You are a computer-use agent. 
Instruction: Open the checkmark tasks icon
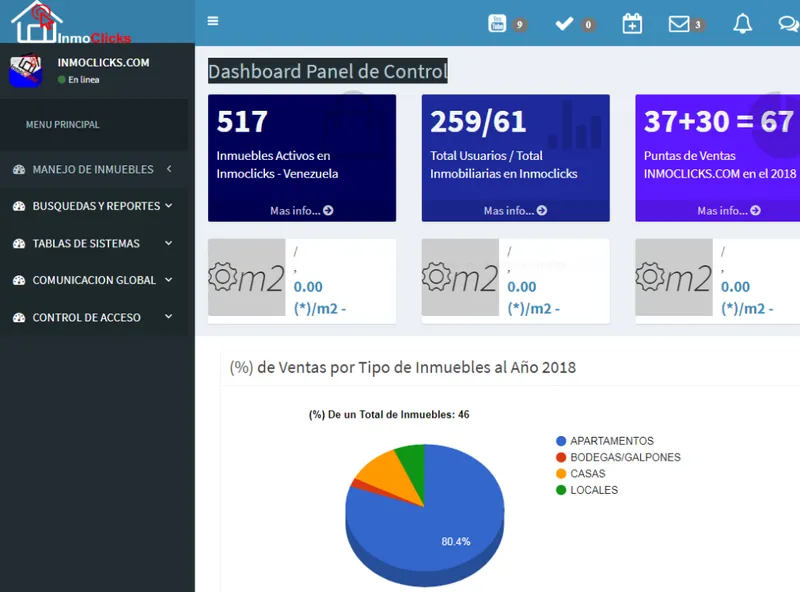tap(564, 23)
